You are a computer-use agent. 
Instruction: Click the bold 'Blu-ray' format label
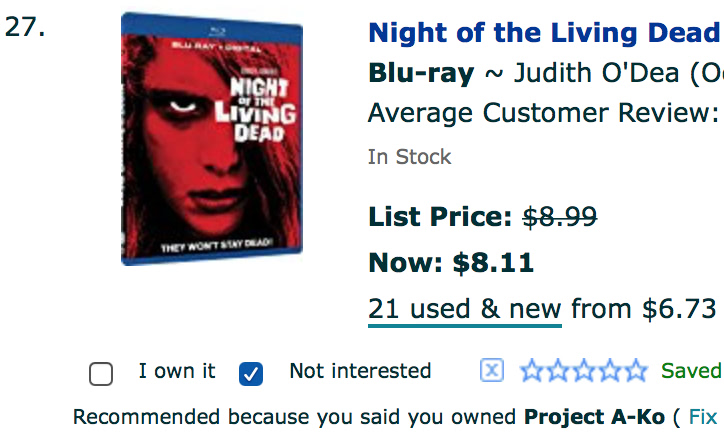421,73
